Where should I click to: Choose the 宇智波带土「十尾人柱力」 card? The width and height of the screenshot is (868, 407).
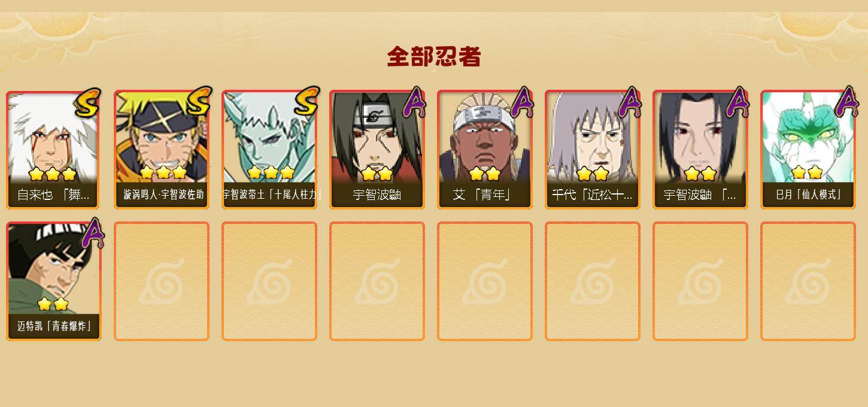point(269,150)
